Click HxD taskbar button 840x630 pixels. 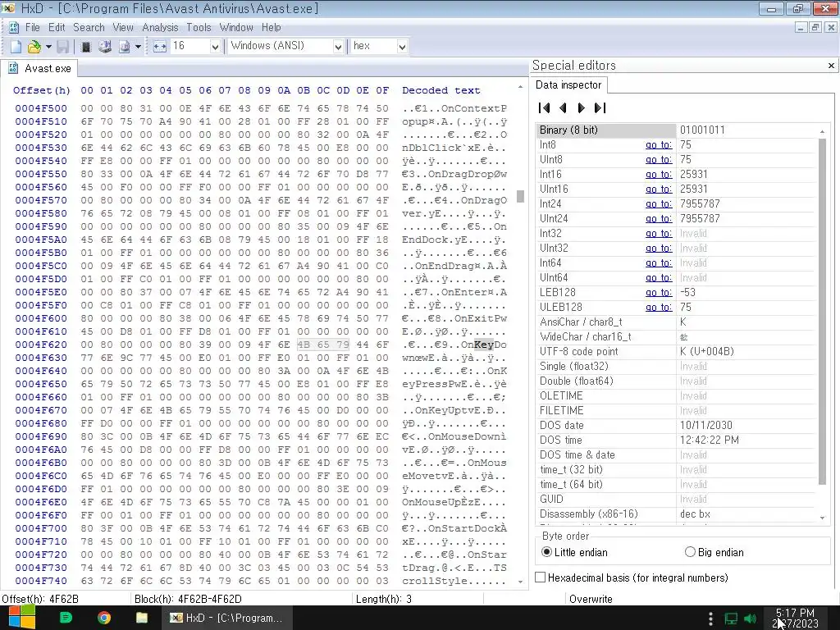(227, 618)
